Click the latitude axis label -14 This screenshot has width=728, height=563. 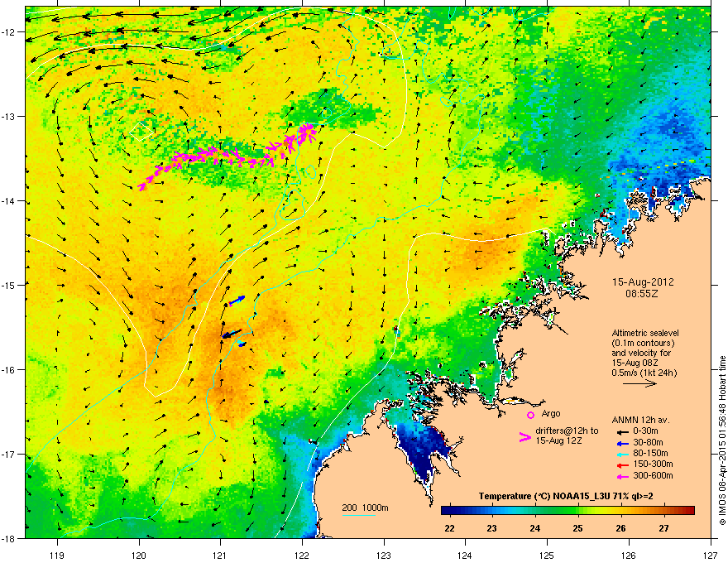tap(8, 200)
